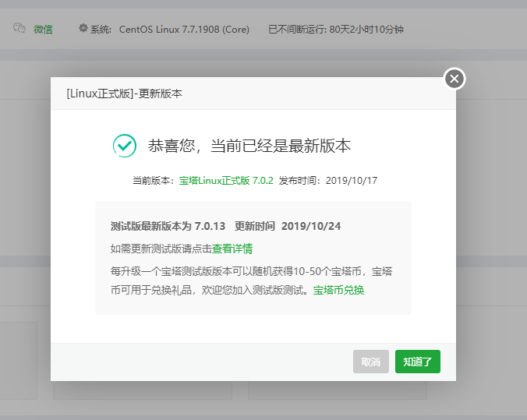Click the green checkmark success icon
Image resolution: width=527 pixels, height=420 pixels.
click(125, 146)
